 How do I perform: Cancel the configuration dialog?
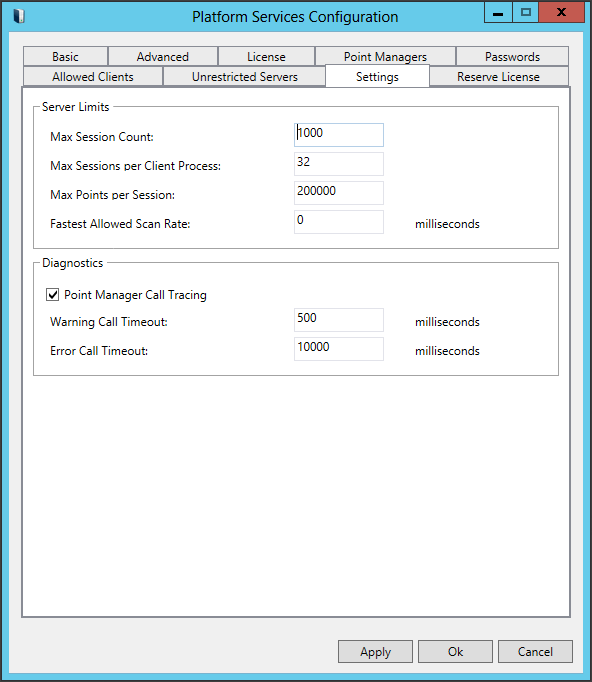(x=535, y=652)
